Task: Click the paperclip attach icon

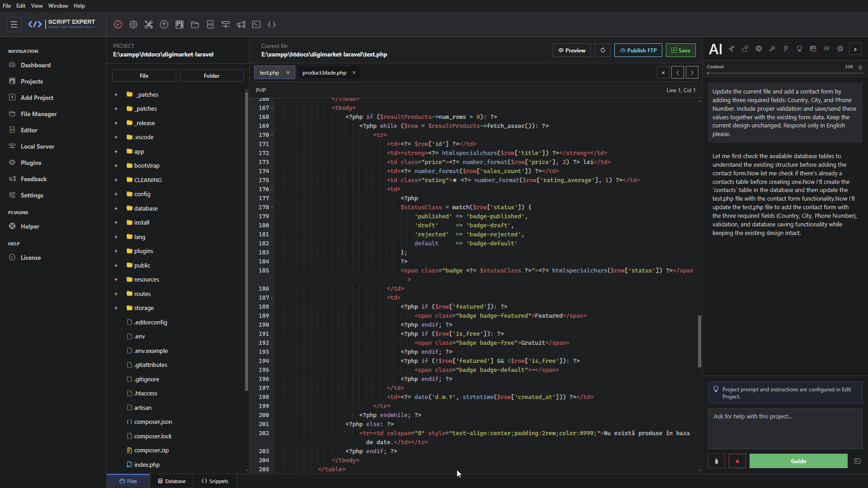Action: (716, 461)
